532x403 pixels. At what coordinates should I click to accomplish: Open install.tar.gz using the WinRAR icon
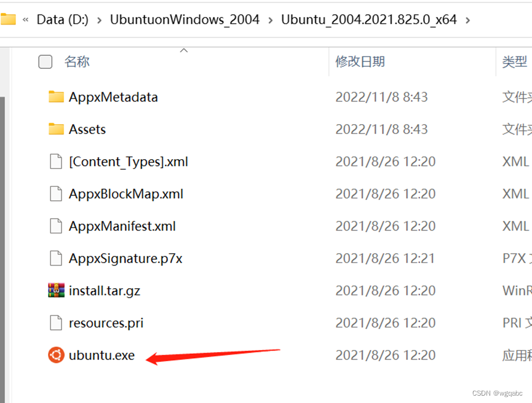coord(55,291)
